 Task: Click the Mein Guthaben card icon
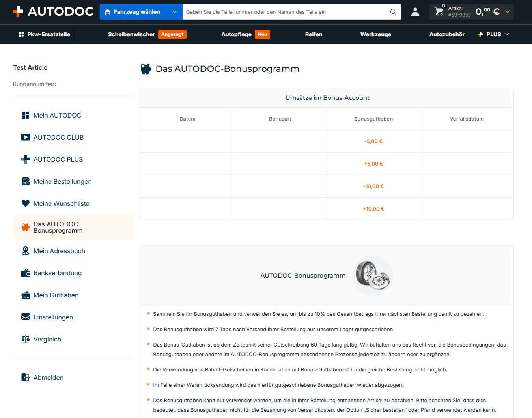[26, 295]
